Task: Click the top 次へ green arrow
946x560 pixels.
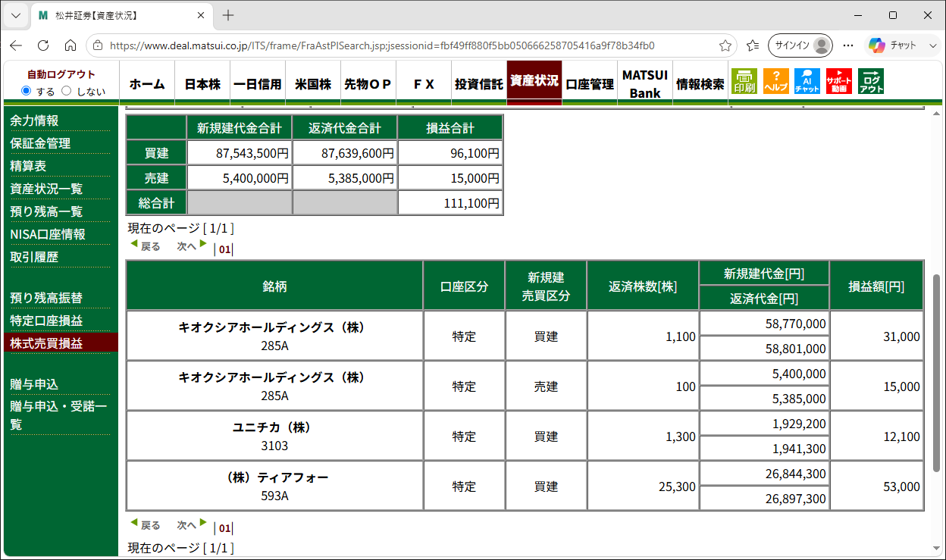Action: pos(203,243)
